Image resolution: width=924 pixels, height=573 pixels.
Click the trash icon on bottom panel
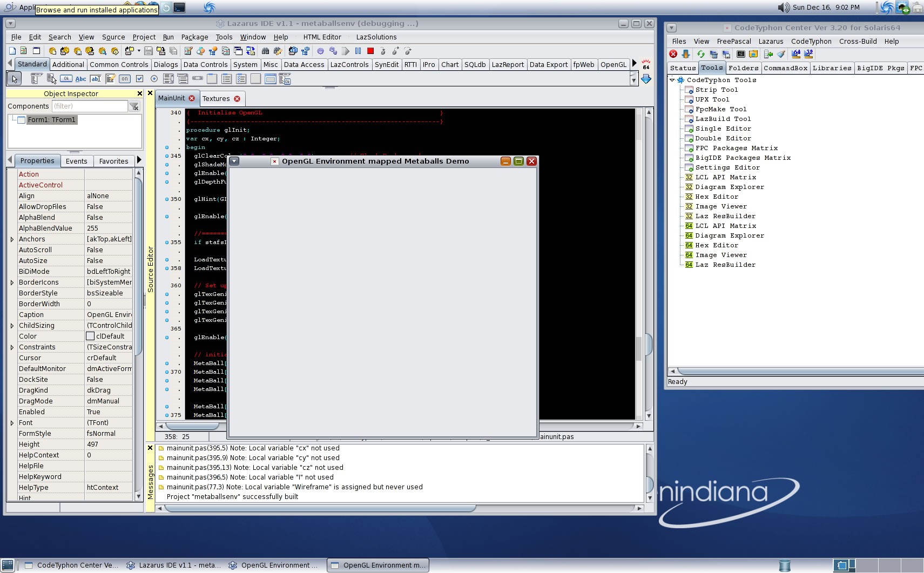(x=785, y=565)
